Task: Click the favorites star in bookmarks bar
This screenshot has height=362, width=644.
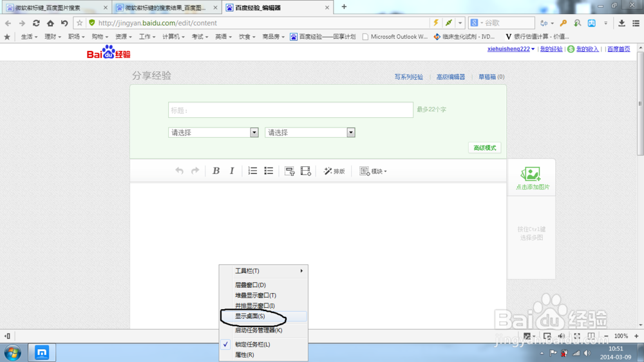Action: (x=7, y=37)
